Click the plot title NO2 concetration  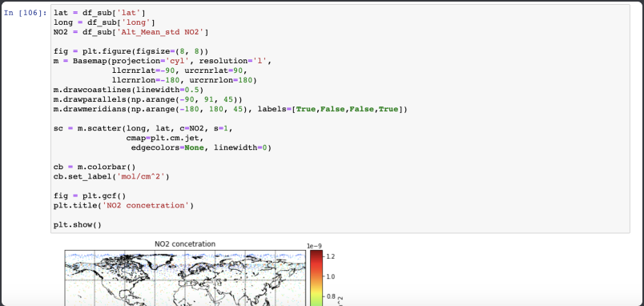(185, 244)
